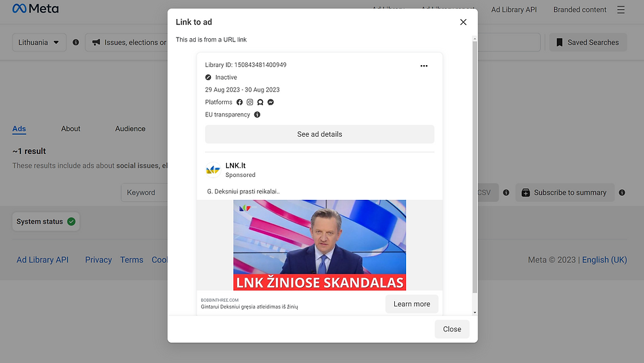Click the 'G. Deksniui prasti reikalai..' ad text
Image resolution: width=644 pixels, height=363 pixels.
tap(243, 191)
